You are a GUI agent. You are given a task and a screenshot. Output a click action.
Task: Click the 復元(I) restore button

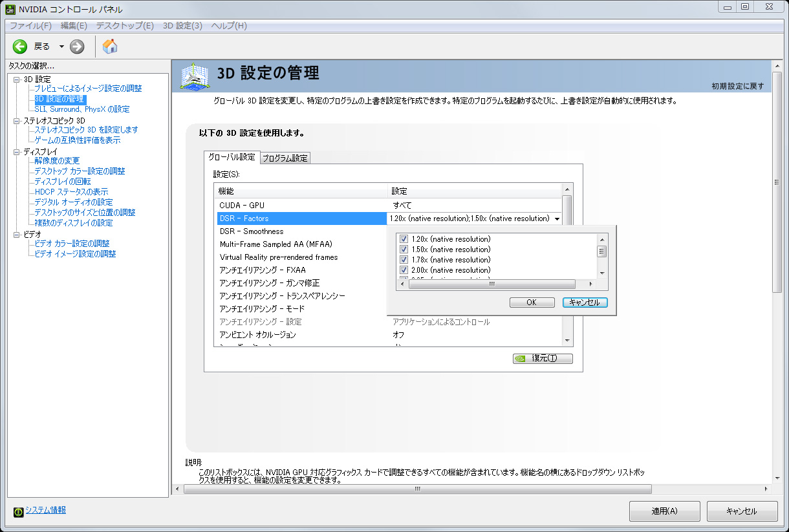[543, 359]
